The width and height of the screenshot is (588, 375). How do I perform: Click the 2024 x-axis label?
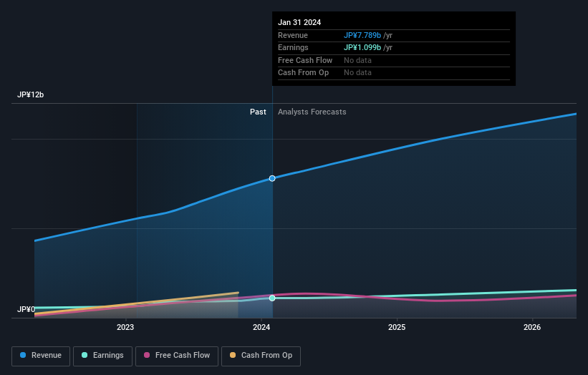point(261,328)
